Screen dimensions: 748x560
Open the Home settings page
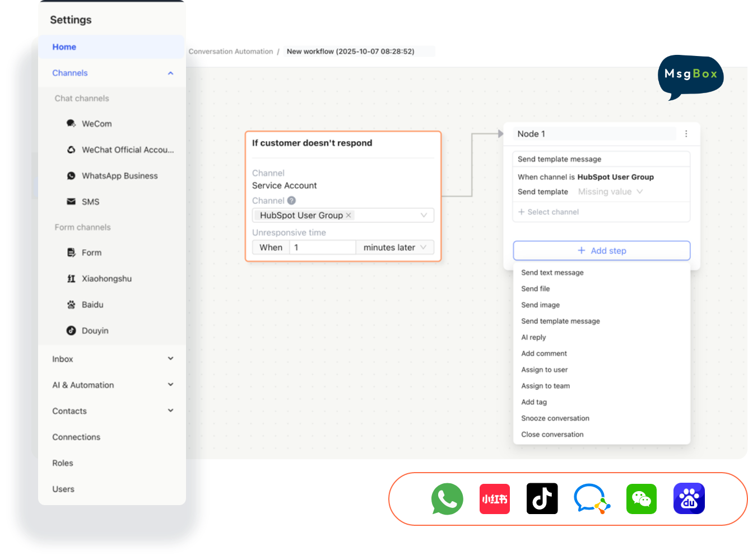click(x=64, y=47)
